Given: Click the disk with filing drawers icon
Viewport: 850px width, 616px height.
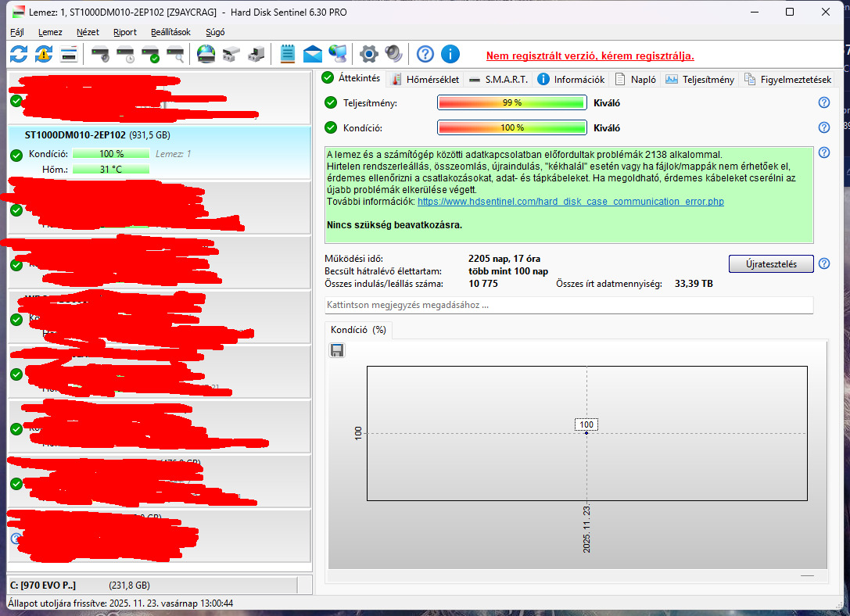Looking at the screenshot, I should [x=231, y=54].
